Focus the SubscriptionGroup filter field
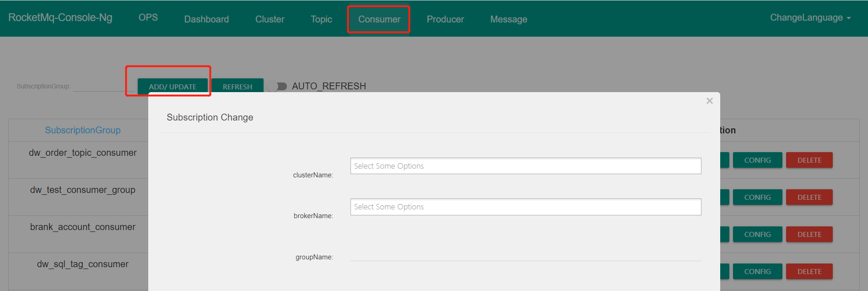The image size is (868, 291). pos(98,86)
